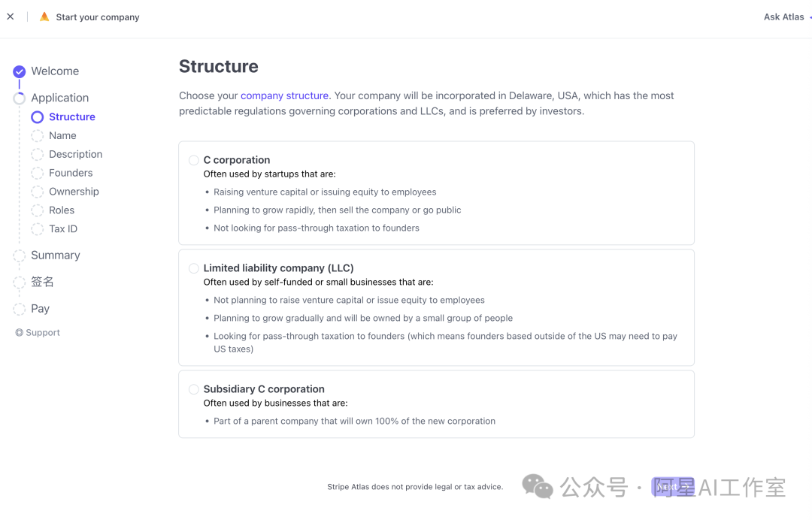Follow the company structure link
Viewport: 812px width, 520px height.
pyautogui.click(x=284, y=95)
